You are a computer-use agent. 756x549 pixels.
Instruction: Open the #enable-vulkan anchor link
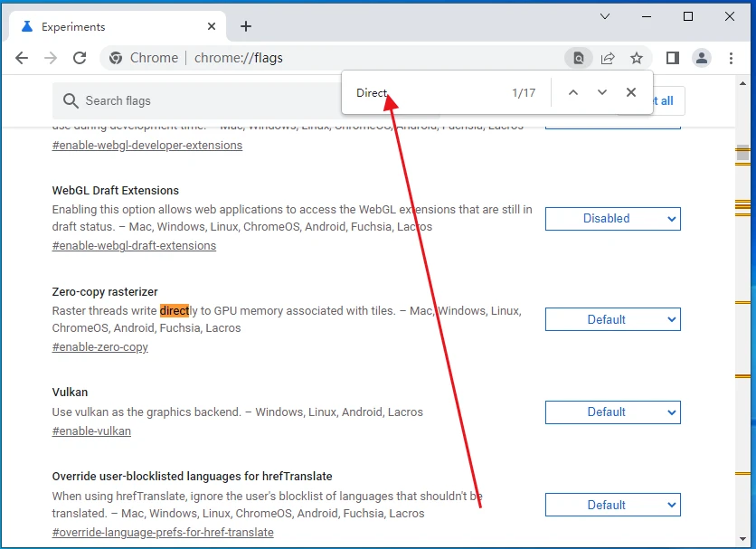click(x=91, y=431)
